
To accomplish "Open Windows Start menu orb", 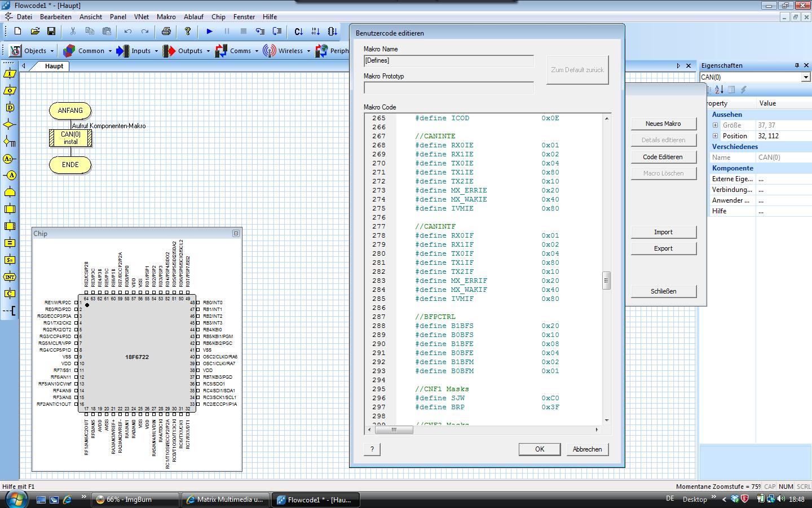I will coord(16,499).
